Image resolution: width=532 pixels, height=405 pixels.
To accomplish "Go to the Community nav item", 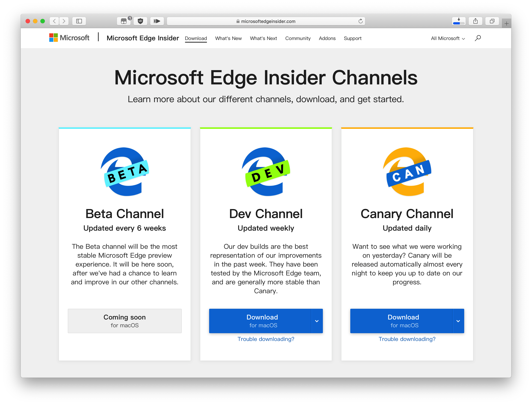I will coord(298,38).
